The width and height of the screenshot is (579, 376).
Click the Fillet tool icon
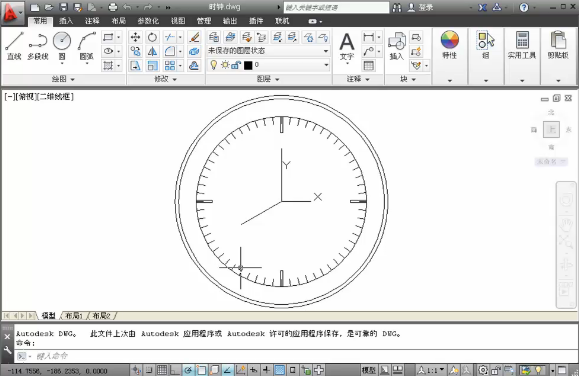[x=170, y=51]
